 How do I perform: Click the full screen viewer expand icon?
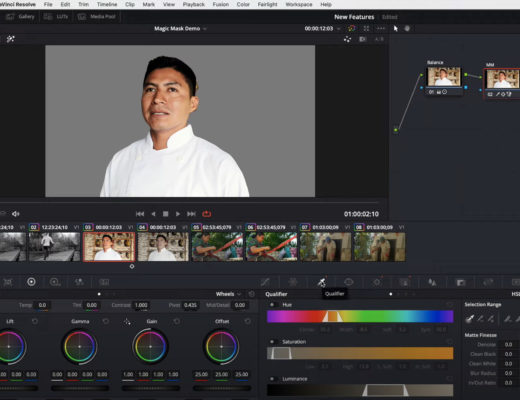(x=366, y=28)
